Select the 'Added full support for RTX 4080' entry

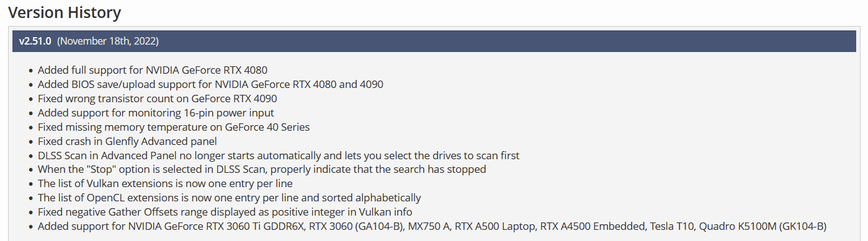[153, 70]
